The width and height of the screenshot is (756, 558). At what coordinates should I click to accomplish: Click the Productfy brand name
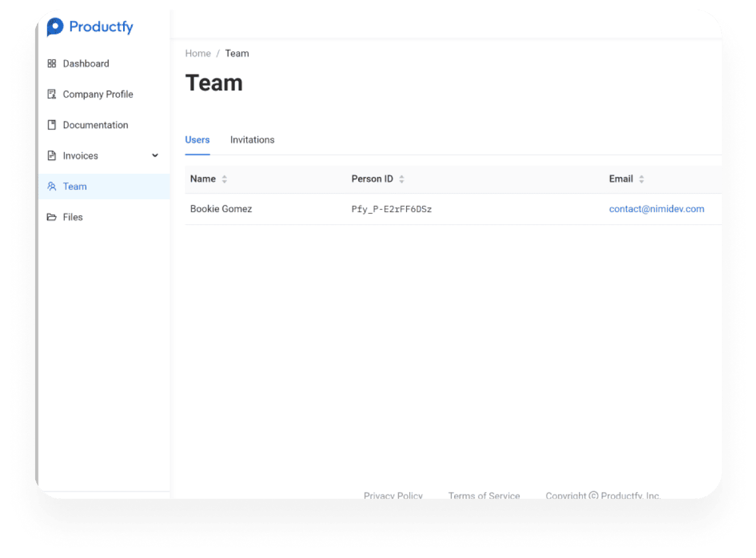(101, 27)
